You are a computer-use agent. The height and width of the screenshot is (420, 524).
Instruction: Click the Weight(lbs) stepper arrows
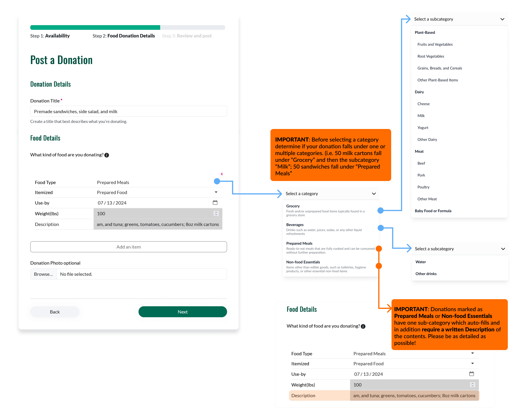216,213
